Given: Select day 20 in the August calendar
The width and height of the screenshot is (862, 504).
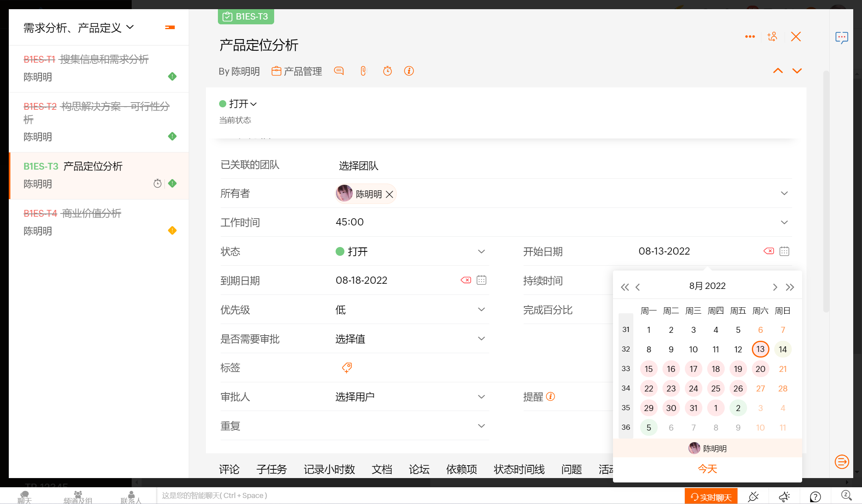Looking at the screenshot, I should (x=760, y=369).
